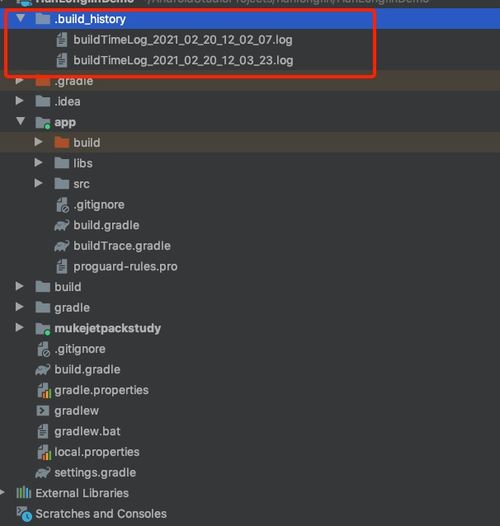The height and width of the screenshot is (526, 500).
Task: Select proguard-rules.pro file
Action: point(125,266)
